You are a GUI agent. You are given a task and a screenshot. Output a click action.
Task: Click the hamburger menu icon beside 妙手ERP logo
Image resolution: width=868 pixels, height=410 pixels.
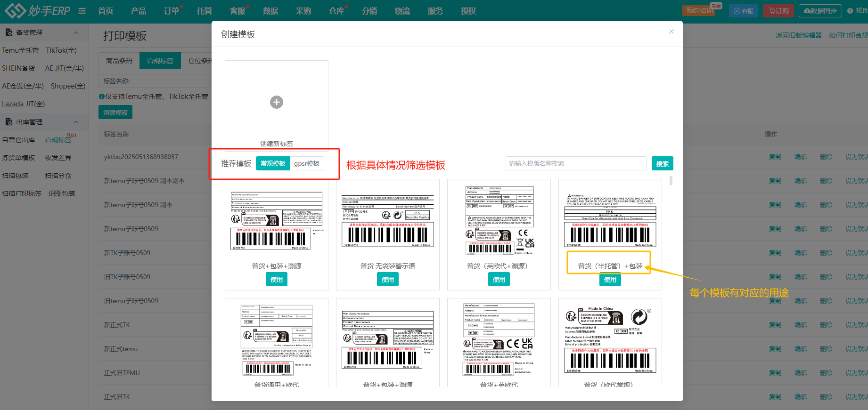82,11
